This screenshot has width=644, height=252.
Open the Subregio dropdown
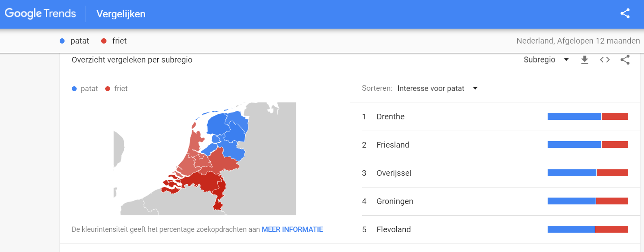(x=546, y=60)
